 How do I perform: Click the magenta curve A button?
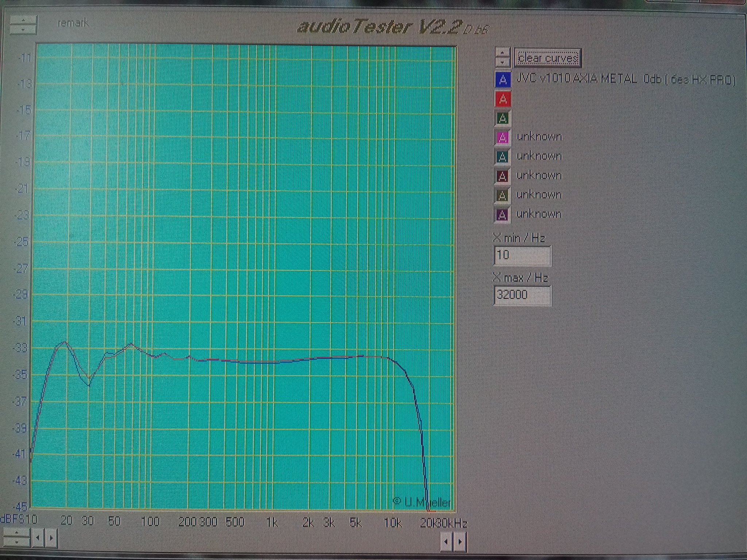(x=502, y=137)
